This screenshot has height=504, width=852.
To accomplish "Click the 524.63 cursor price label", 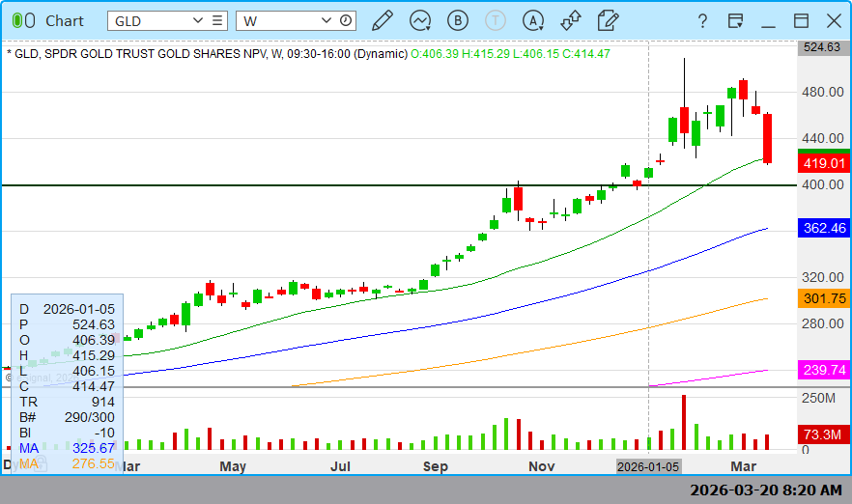I will 822,47.
